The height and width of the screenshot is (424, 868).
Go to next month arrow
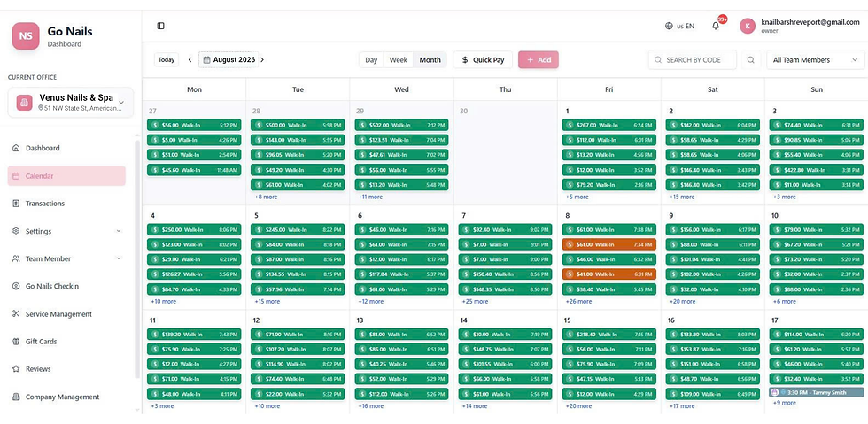pyautogui.click(x=262, y=60)
